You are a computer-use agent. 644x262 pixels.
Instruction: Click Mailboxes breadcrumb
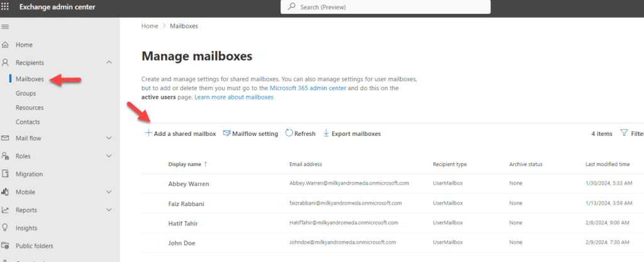184,26
